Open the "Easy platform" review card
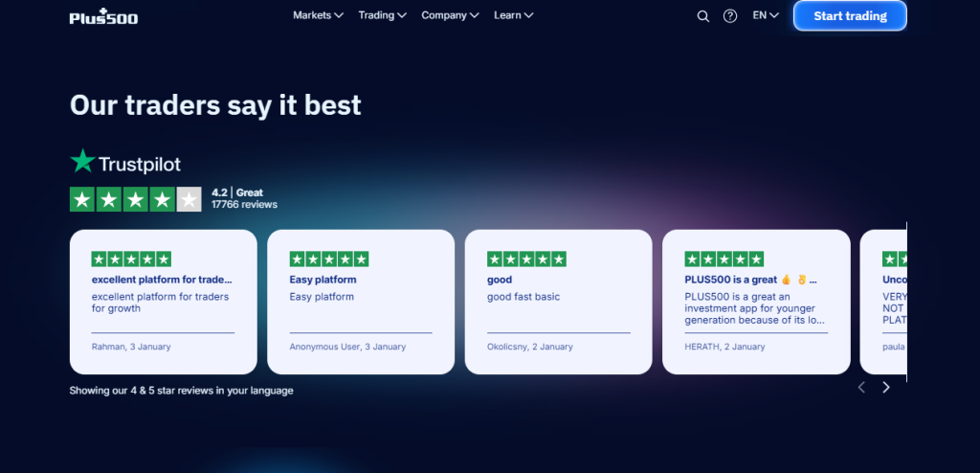The width and height of the screenshot is (980, 473). 361,302
